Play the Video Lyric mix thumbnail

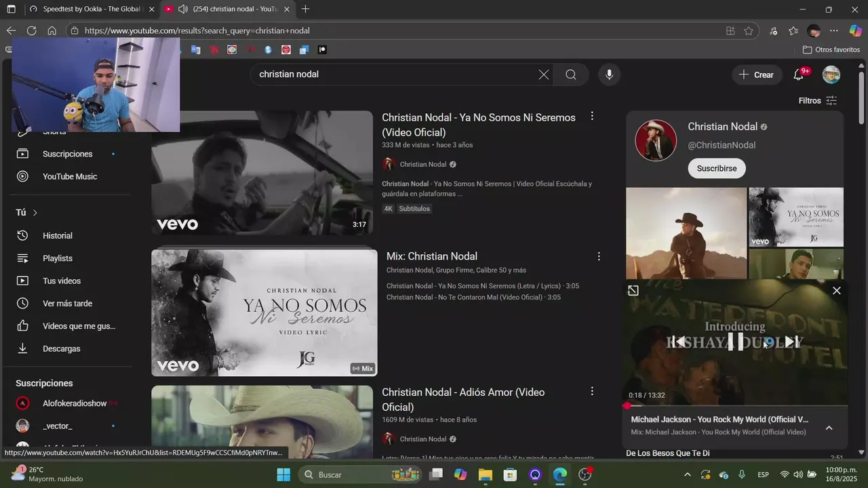point(264,312)
